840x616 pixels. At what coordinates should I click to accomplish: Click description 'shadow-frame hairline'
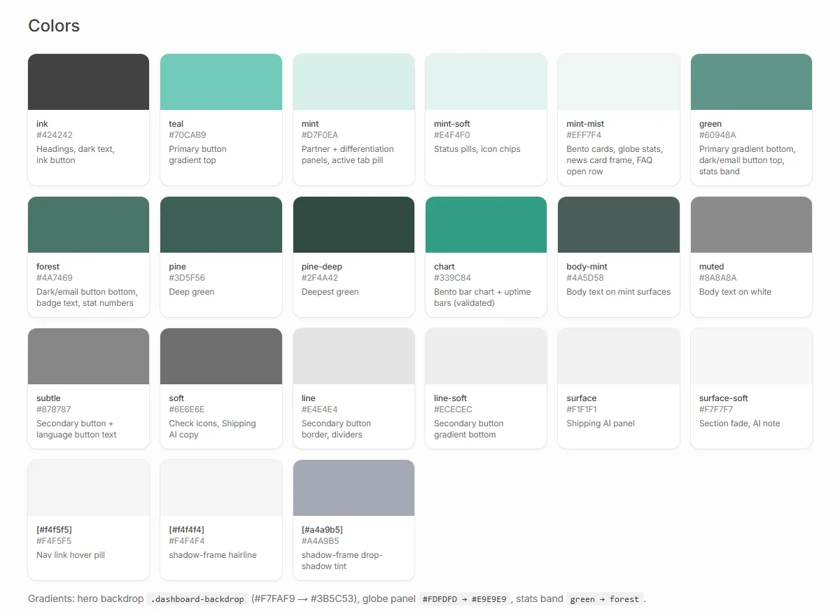pyautogui.click(x=213, y=555)
